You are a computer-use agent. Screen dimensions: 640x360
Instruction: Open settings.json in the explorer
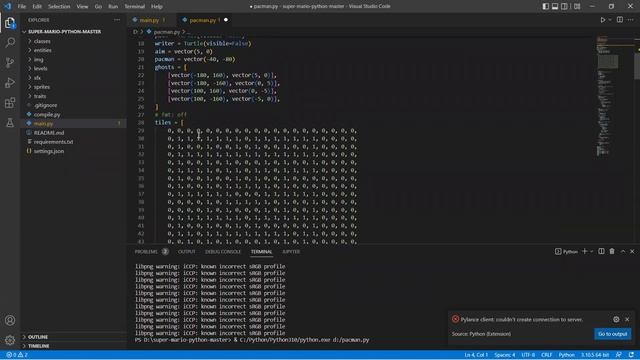pos(74,151)
